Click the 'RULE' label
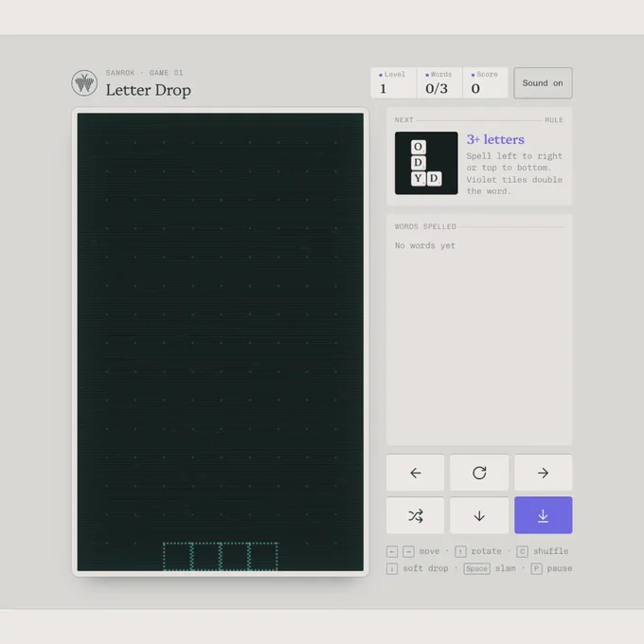The image size is (644, 644). click(554, 120)
